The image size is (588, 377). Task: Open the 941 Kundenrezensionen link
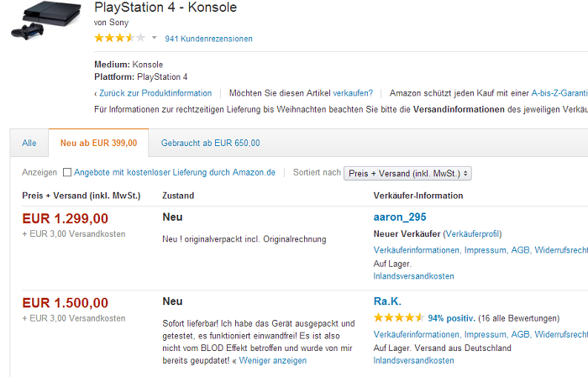point(208,39)
